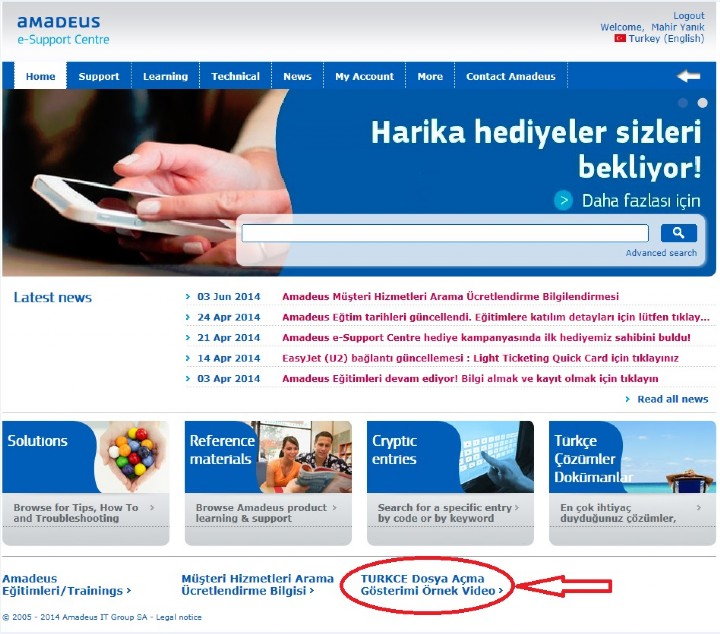Open the Learning menu

(x=165, y=76)
